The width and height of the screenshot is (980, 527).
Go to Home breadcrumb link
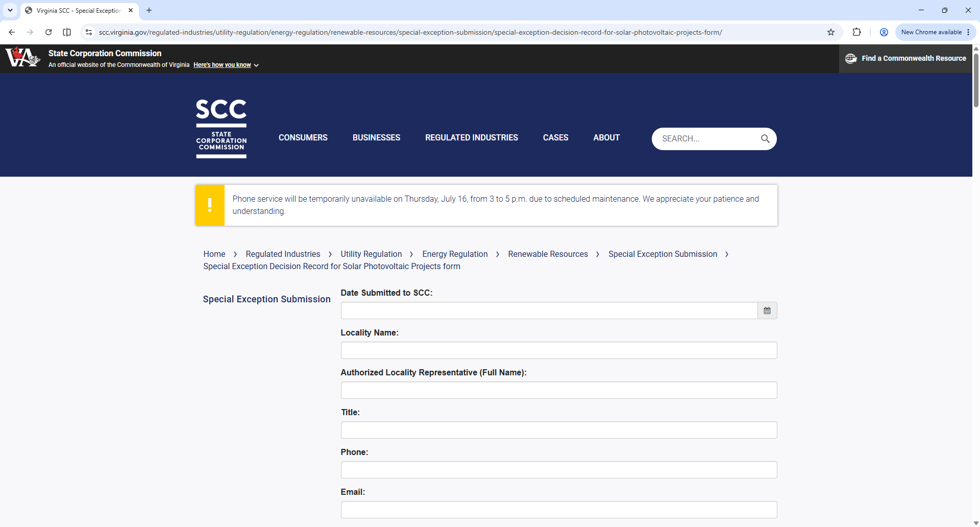click(214, 254)
